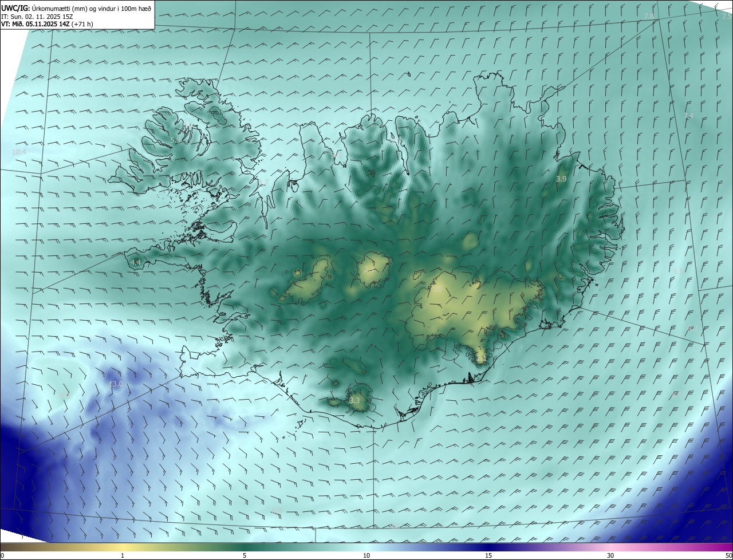Viewport: 733px width, 560px height.
Task: Click the colour scale tick label 5
Action: pyautogui.click(x=245, y=556)
